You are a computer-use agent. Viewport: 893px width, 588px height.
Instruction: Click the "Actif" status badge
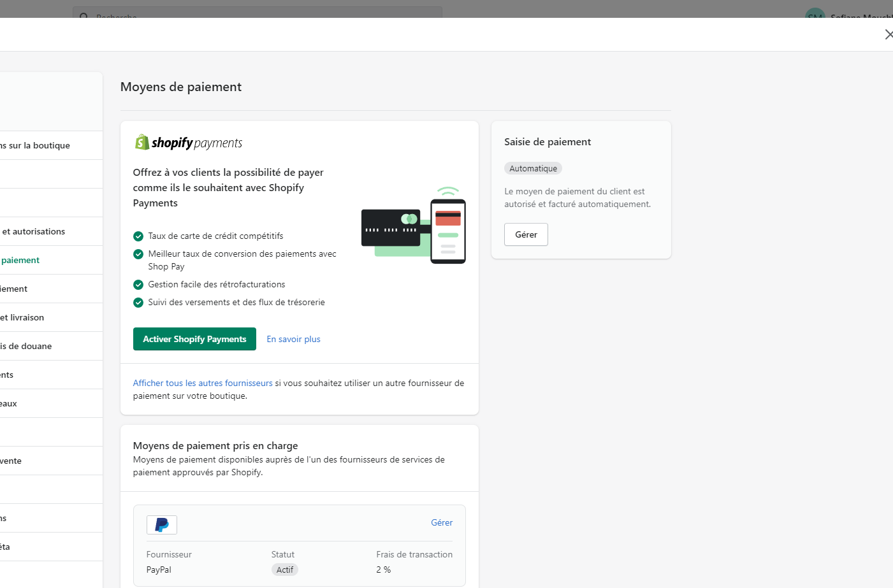285,570
